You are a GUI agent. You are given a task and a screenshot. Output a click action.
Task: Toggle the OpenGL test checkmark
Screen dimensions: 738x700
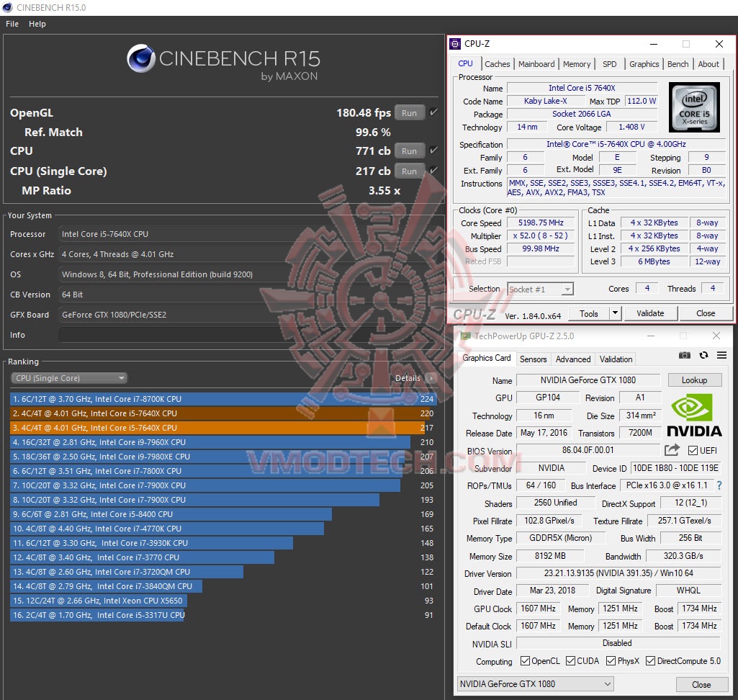tap(433, 112)
